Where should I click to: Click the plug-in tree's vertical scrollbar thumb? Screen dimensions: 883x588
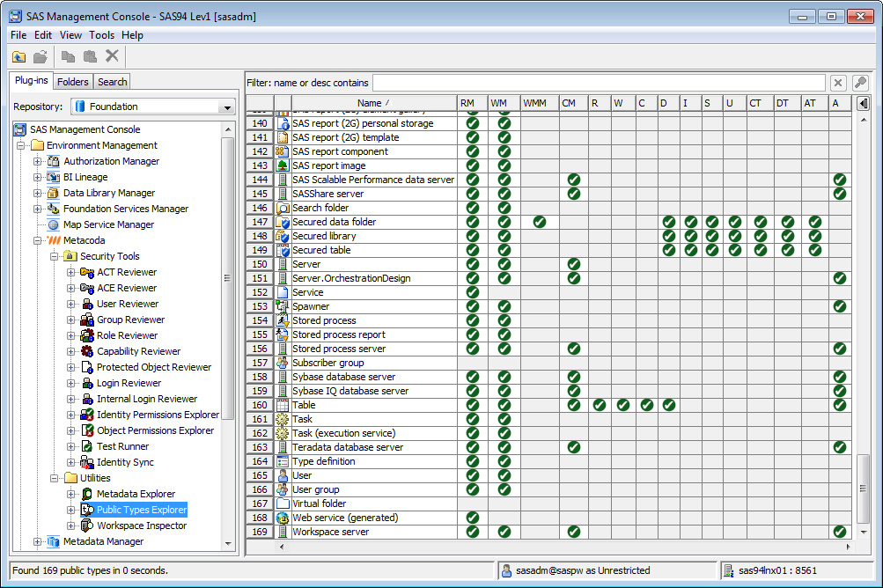[227, 277]
